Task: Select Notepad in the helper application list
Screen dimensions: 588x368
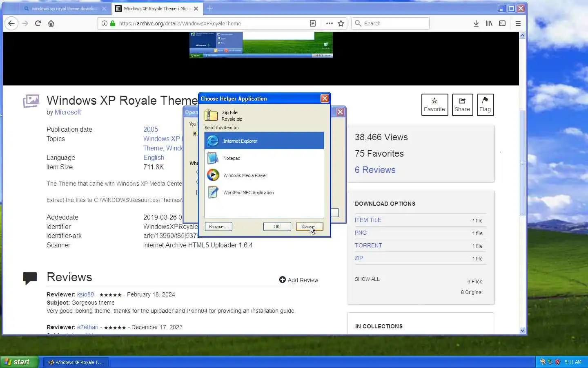Action: [x=264, y=158]
